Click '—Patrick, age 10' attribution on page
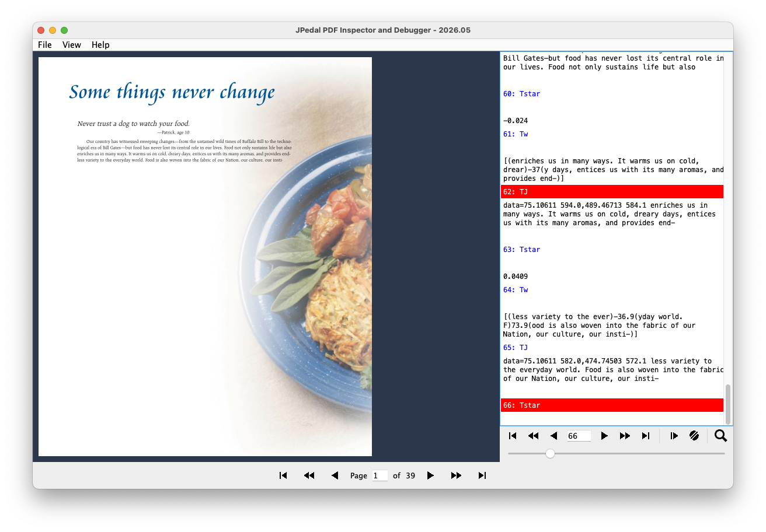The width and height of the screenshot is (766, 532). (173, 132)
